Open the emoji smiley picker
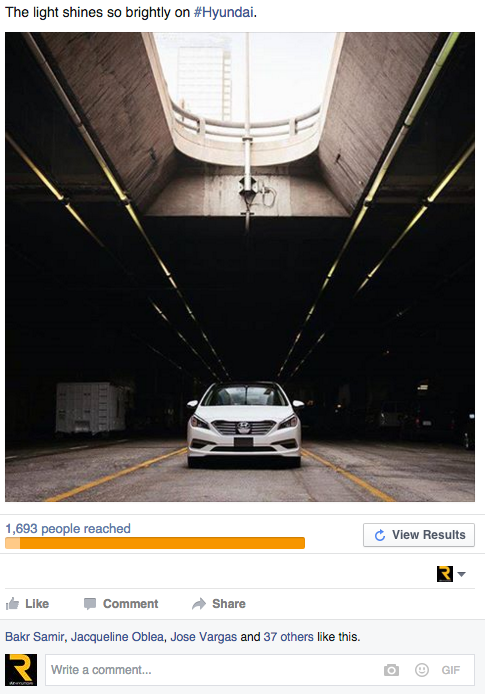The width and height of the screenshot is (485, 694). coord(422,670)
